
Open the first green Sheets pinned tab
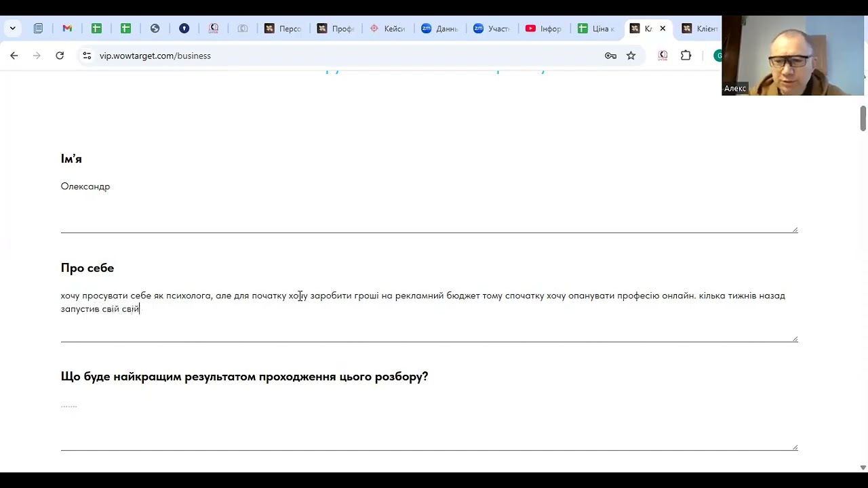(x=96, y=28)
